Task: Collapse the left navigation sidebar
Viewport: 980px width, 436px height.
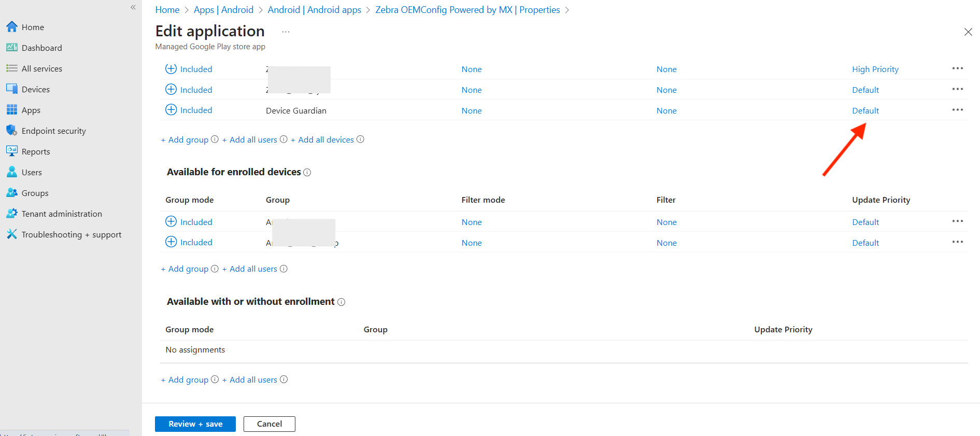Action: (133, 7)
